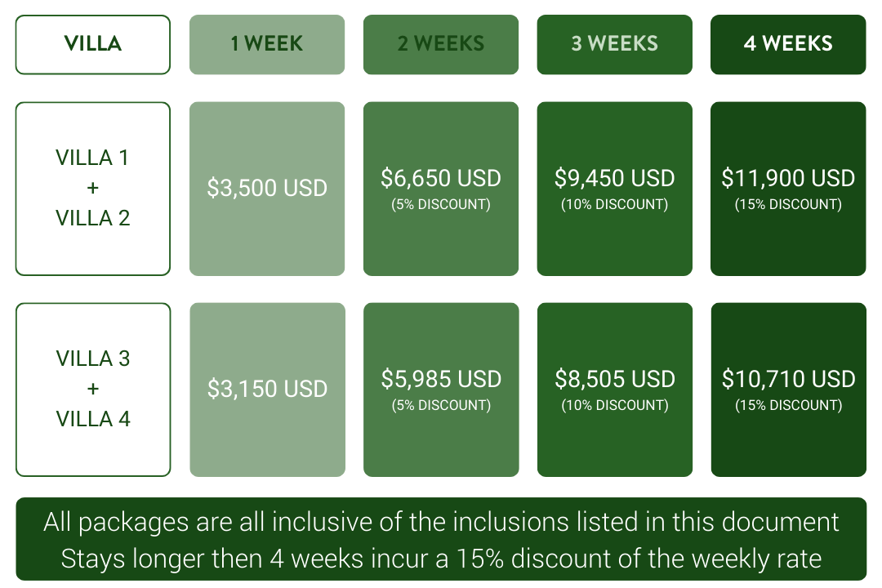Choose the $6,650 USD price tile

[x=440, y=189]
